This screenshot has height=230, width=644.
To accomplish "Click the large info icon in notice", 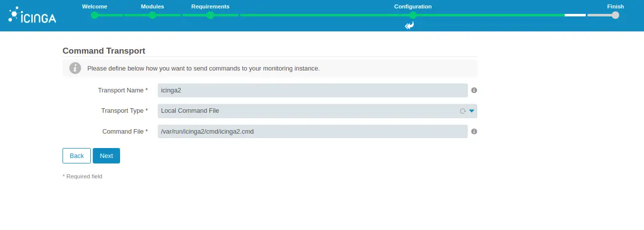I will pyautogui.click(x=75, y=68).
